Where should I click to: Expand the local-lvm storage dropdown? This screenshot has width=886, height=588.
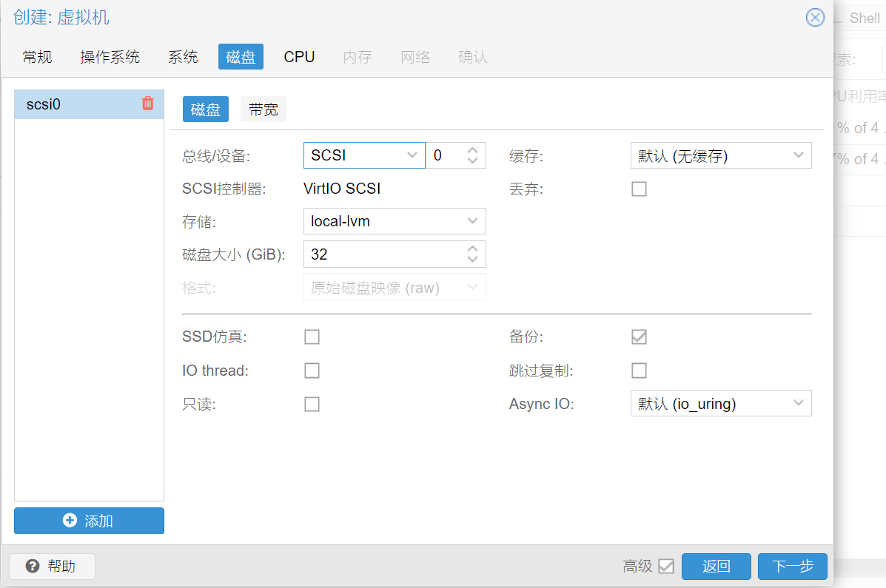coord(472,221)
